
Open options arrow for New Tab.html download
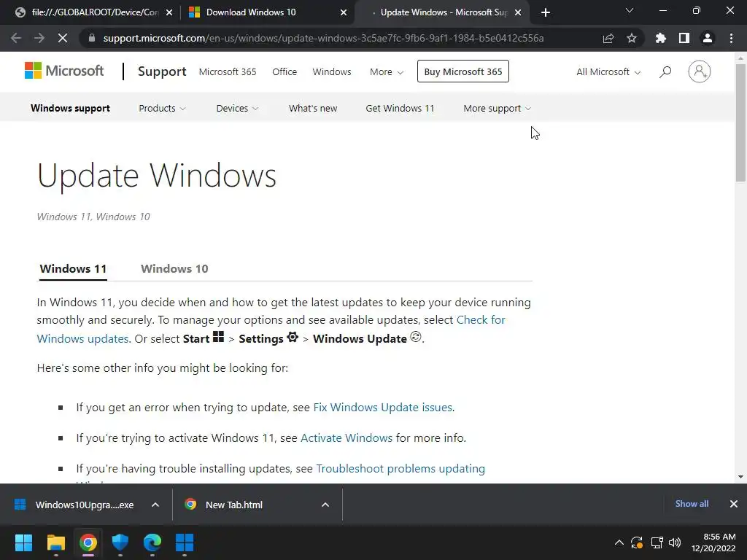pos(325,505)
